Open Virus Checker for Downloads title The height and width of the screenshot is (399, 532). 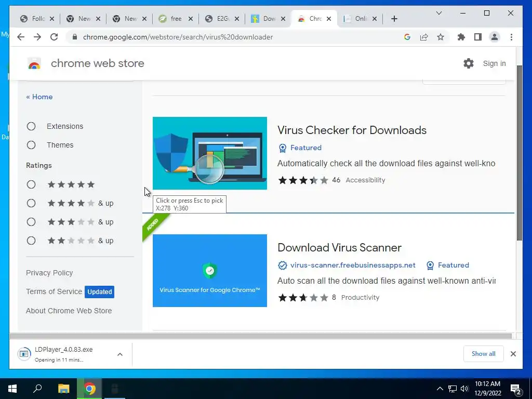point(352,130)
